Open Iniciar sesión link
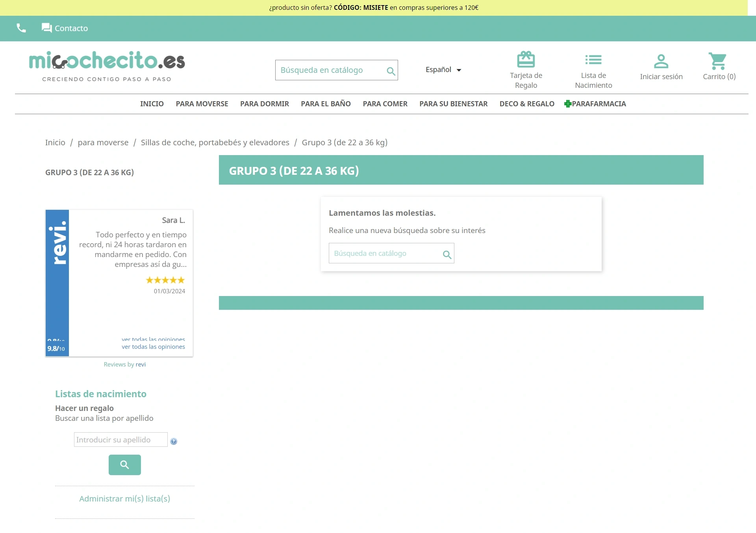Image resolution: width=756 pixels, height=533 pixels. [x=661, y=77]
